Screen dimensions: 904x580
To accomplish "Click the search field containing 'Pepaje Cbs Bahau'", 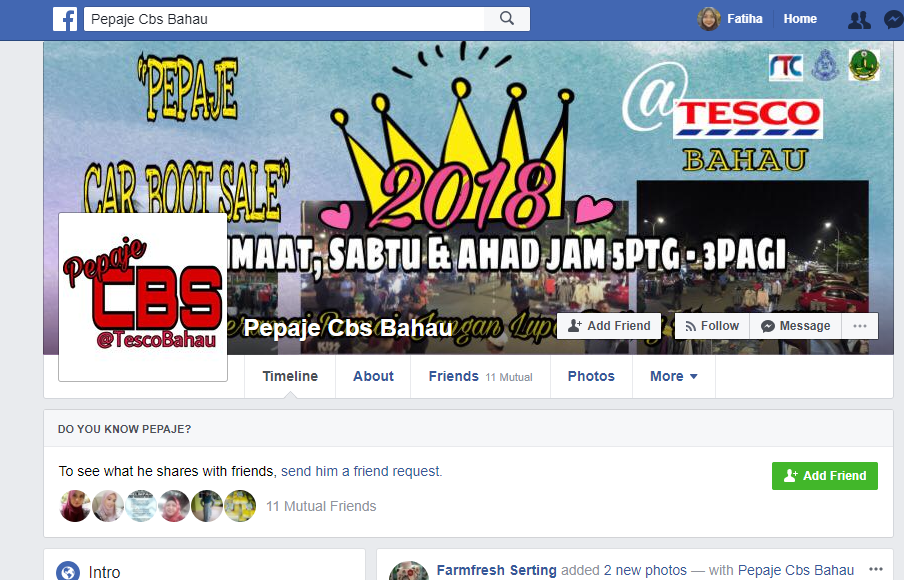I will (x=284, y=19).
